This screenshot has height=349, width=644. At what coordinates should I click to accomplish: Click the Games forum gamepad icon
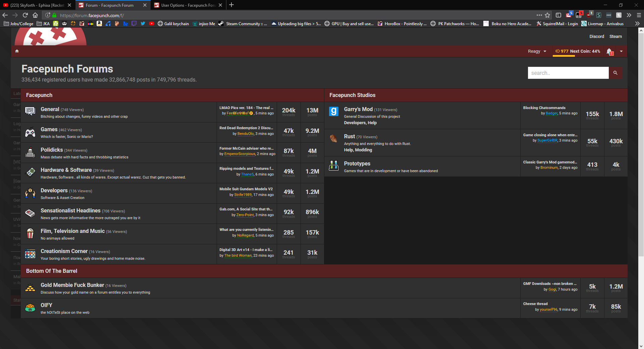tap(30, 133)
